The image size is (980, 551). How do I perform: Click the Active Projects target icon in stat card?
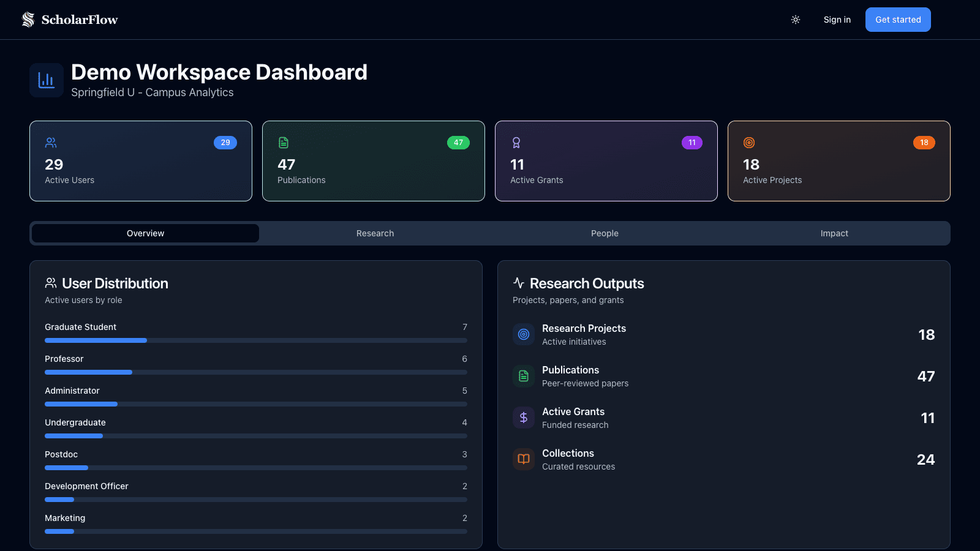point(749,143)
